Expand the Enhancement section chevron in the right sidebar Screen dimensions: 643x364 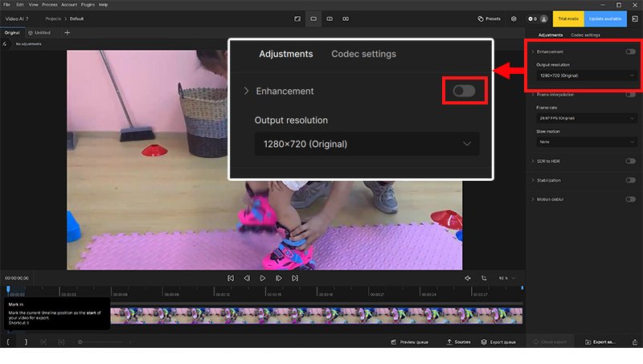pyautogui.click(x=533, y=51)
